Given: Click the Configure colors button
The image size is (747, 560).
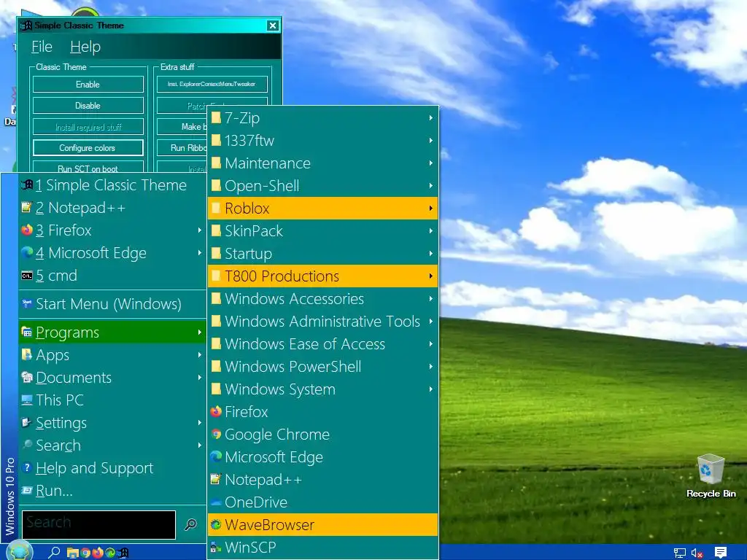Looking at the screenshot, I should click(x=88, y=147).
